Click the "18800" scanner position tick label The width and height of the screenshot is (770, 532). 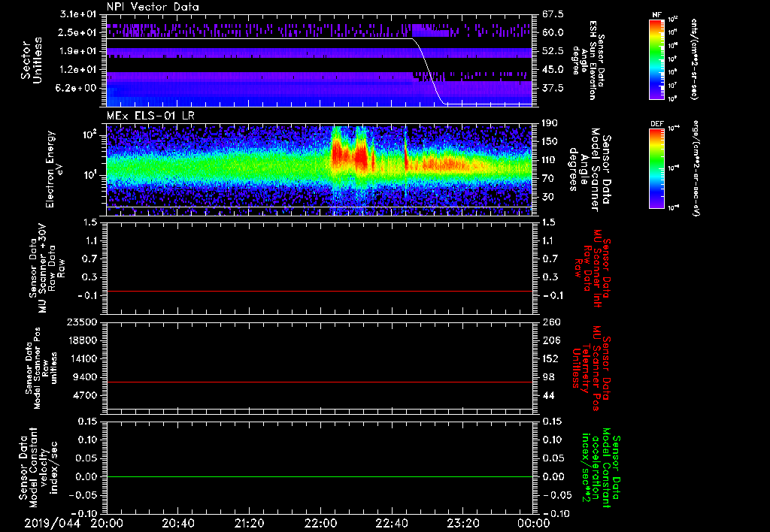click(83, 340)
